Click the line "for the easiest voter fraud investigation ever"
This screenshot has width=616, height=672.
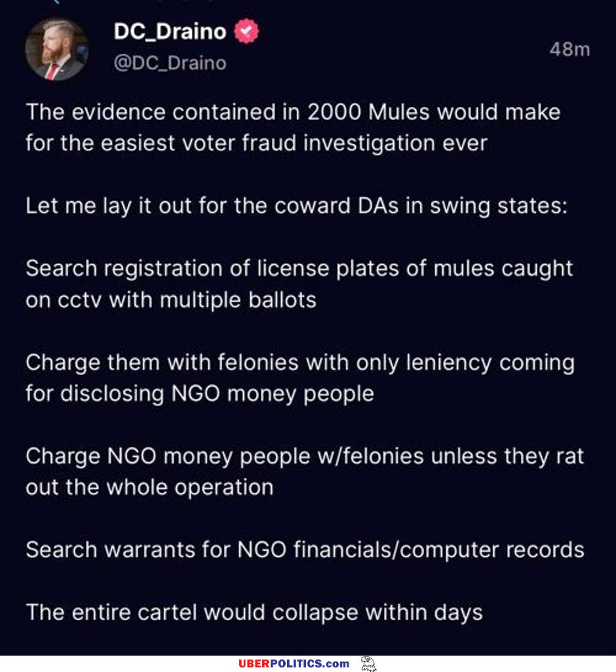coord(257,143)
